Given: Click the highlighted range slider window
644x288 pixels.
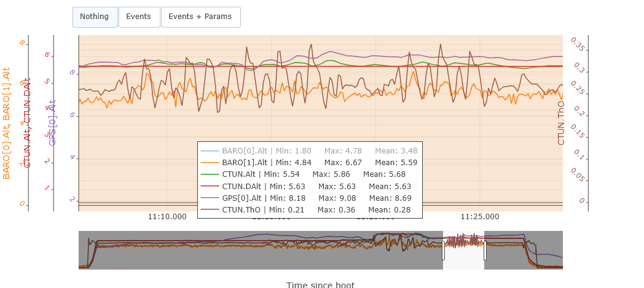Looking at the screenshot, I should [x=464, y=258].
